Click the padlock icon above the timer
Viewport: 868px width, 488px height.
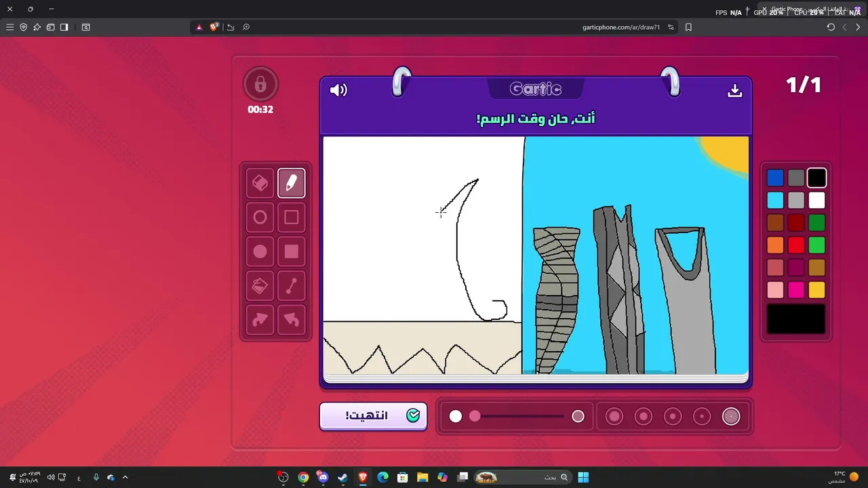[x=260, y=85]
